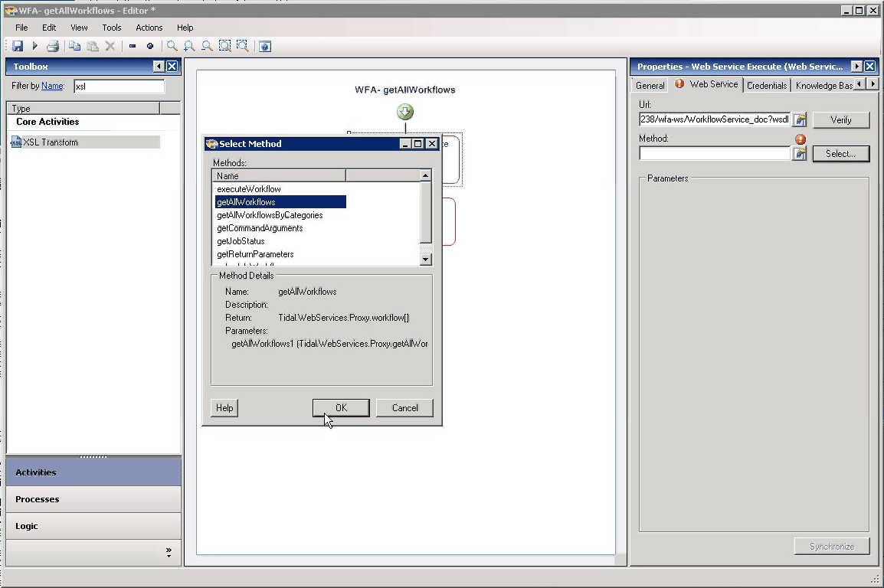Click the Filter by Name text field

(118, 87)
